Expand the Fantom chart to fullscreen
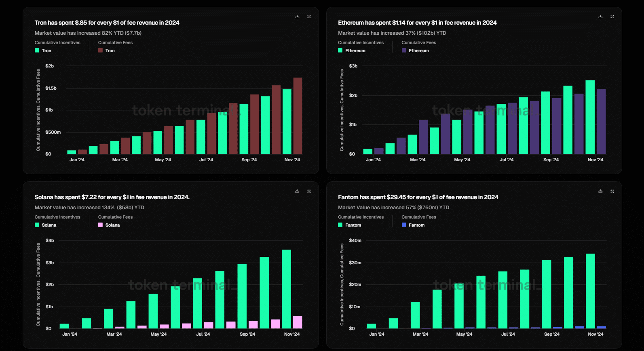The height and width of the screenshot is (351, 644). tap(612, 191)
